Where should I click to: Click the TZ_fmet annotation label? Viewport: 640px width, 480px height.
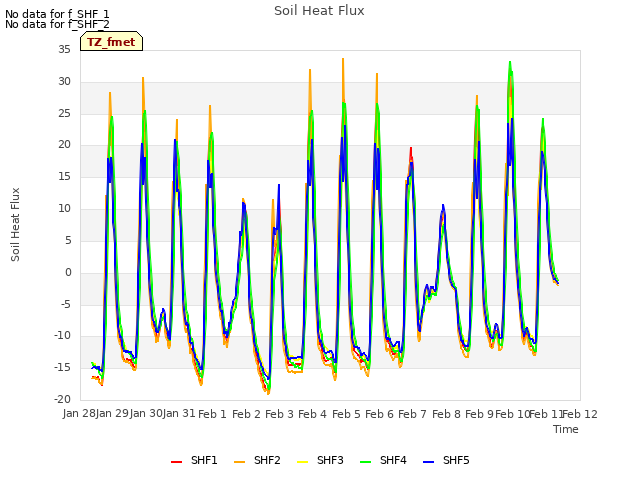click(111, 42)
